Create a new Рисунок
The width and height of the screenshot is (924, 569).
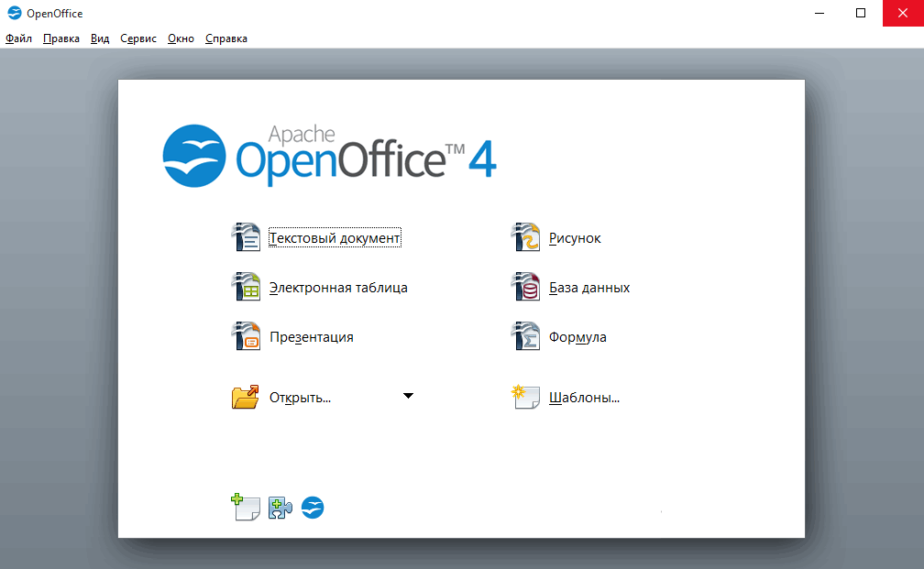click(575, 238)
